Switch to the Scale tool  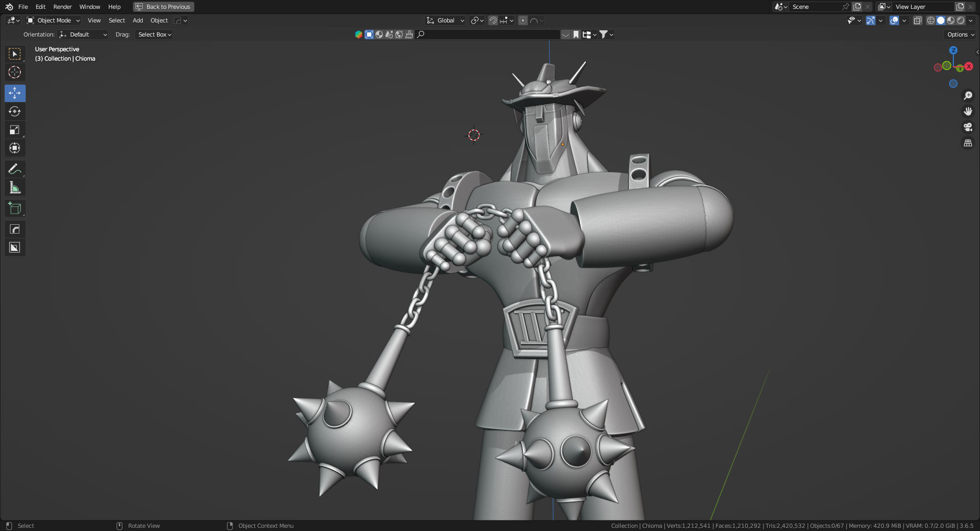pos(15,130)
